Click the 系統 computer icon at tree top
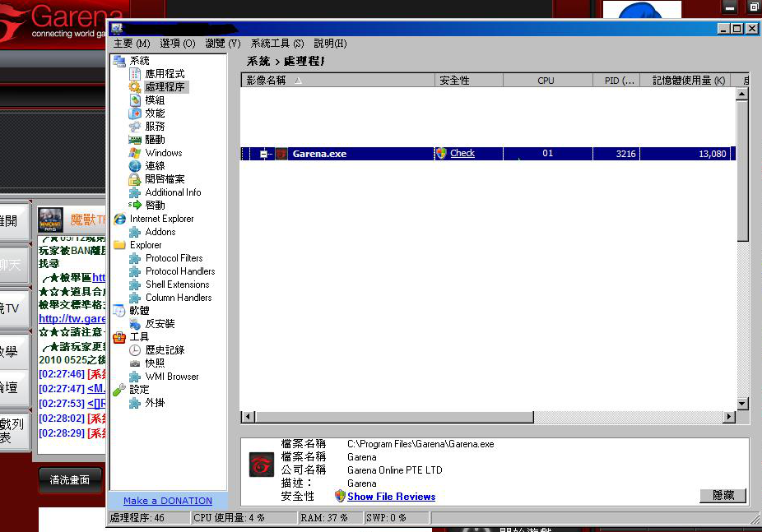762x532 pixels. (119, 61)
